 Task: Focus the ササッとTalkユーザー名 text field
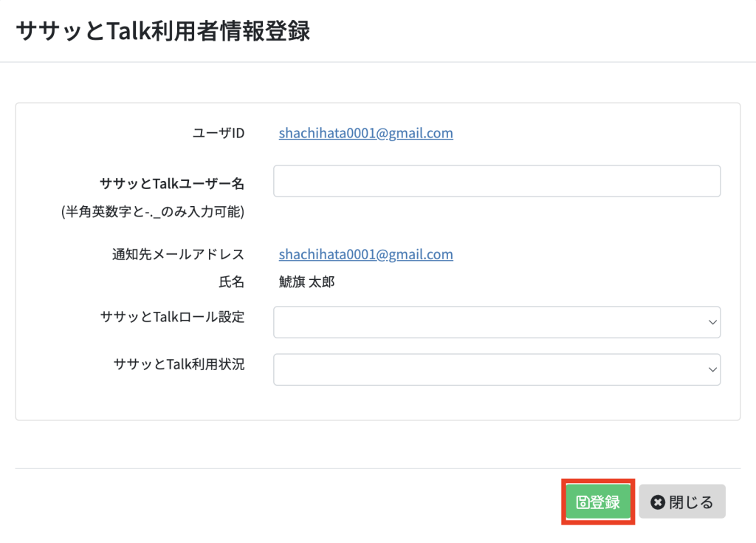coord(497,181)
